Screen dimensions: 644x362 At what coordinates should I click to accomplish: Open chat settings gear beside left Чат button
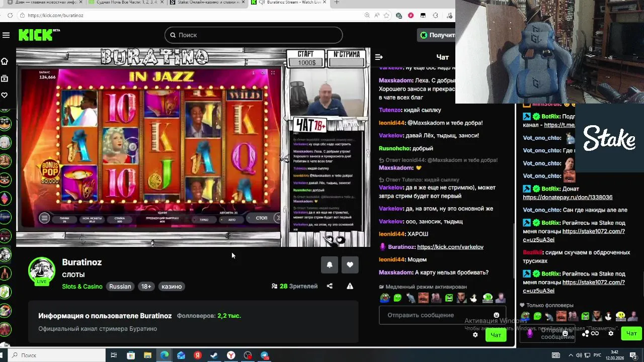[x=475, y=335]
